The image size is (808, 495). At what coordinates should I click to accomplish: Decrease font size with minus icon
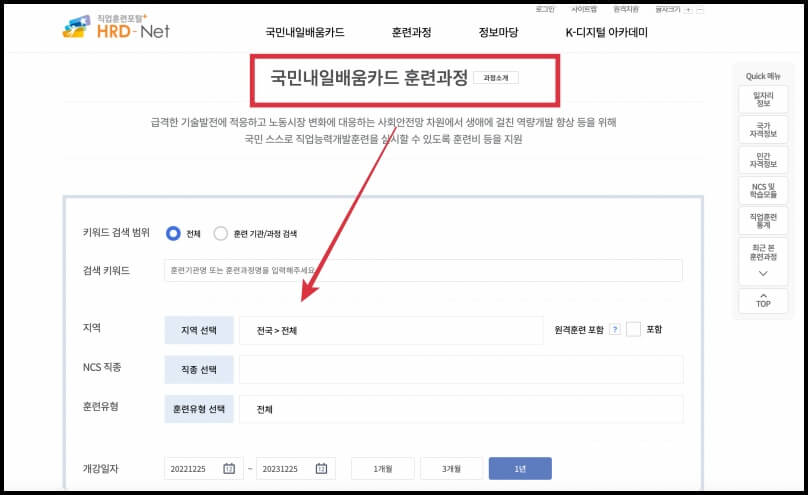(x=699, y=10)
